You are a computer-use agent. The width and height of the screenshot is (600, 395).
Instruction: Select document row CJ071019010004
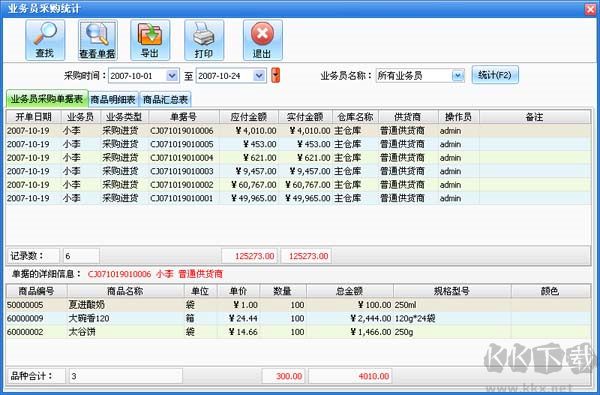298,158
